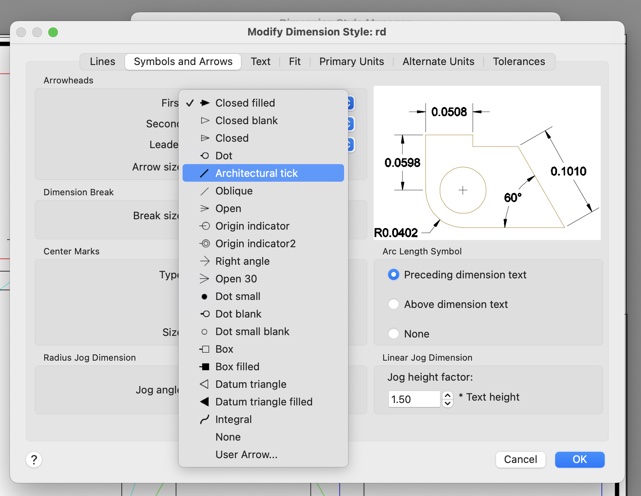
Task: Click the Closed blank arrowhead icon
Action: tap(205, 121)
